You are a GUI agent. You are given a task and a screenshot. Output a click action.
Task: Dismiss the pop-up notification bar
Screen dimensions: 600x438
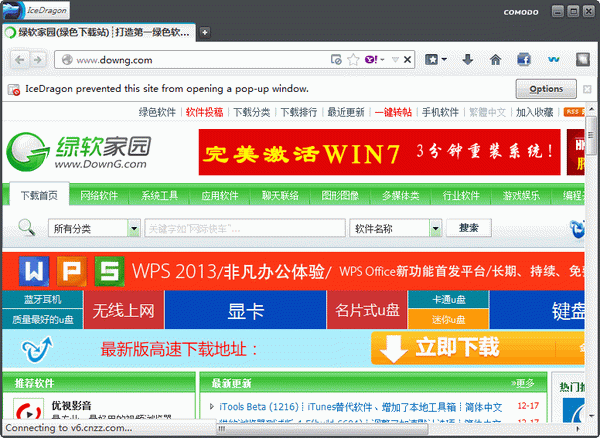587,90
